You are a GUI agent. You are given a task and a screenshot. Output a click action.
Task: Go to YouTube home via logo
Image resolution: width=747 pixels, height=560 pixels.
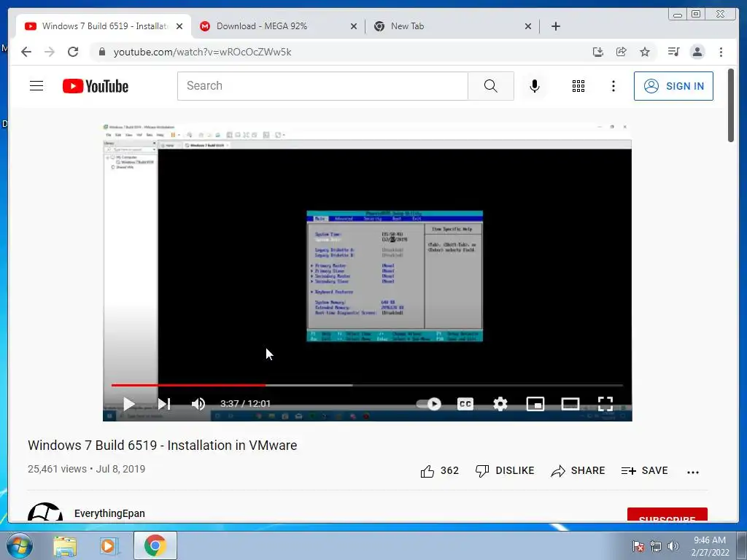point(96,86)
